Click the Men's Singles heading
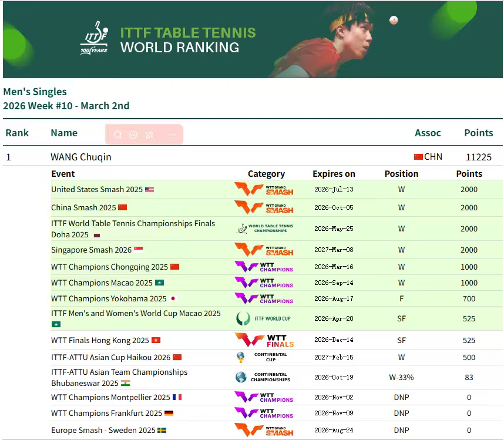The image size is (504, 440). tap(35, 92)
